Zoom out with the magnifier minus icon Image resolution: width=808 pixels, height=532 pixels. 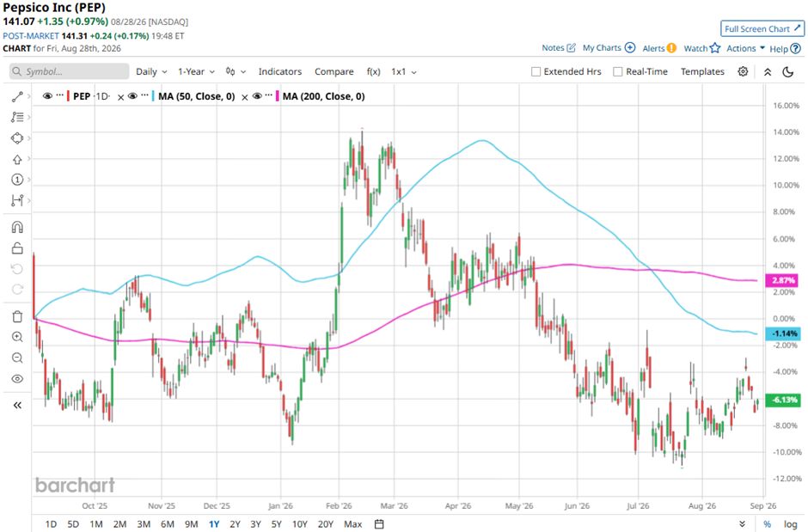point(17,358)
